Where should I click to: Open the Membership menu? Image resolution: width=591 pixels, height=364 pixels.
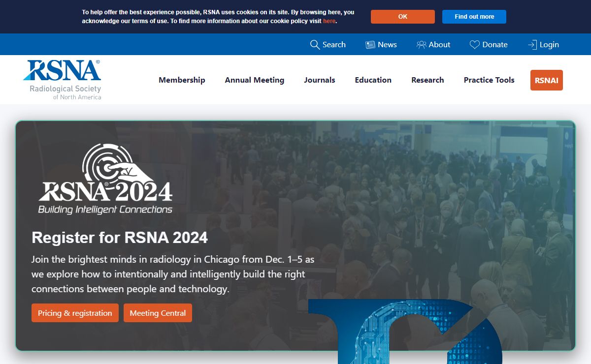(182, 80)
